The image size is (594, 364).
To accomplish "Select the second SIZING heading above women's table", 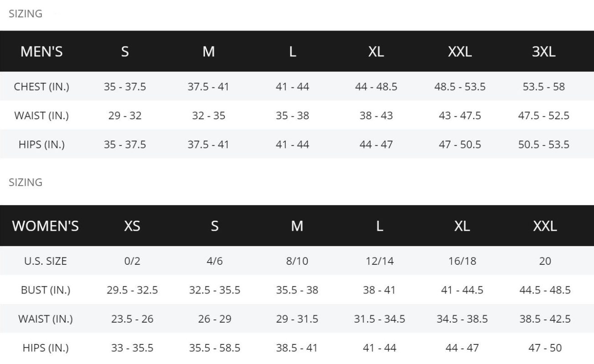I will pos(26,182).
